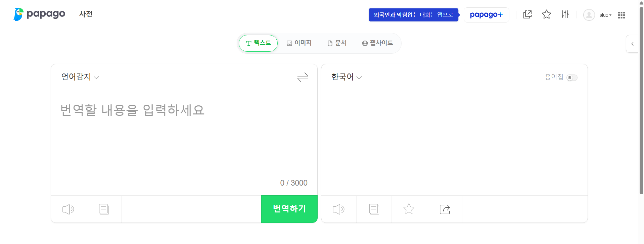Play the translation aloud
The height and width of the screenshot is (244, 644).
coord(338,209)
